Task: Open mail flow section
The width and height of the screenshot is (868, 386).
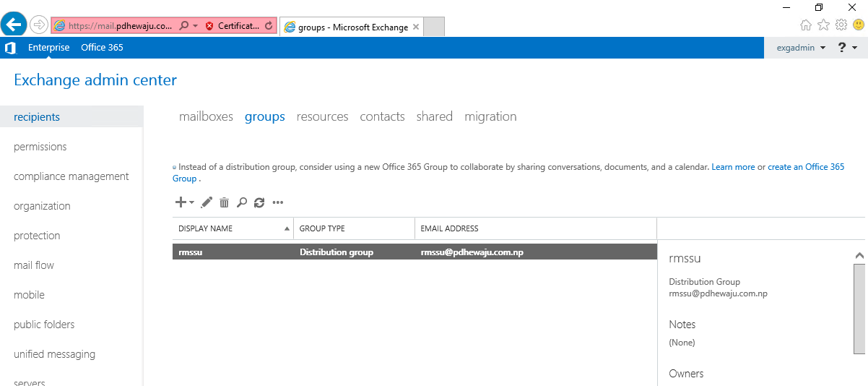Action: point(34,265)
